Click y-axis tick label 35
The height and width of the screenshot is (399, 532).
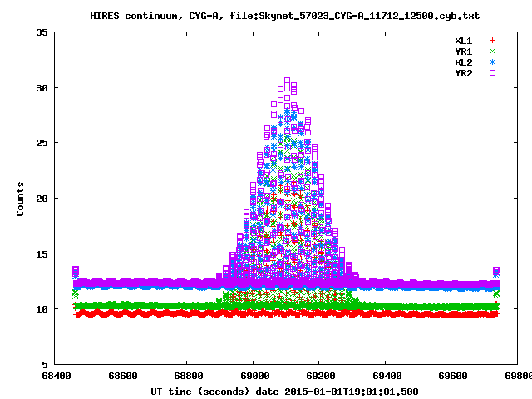click(x=42, y=32)
